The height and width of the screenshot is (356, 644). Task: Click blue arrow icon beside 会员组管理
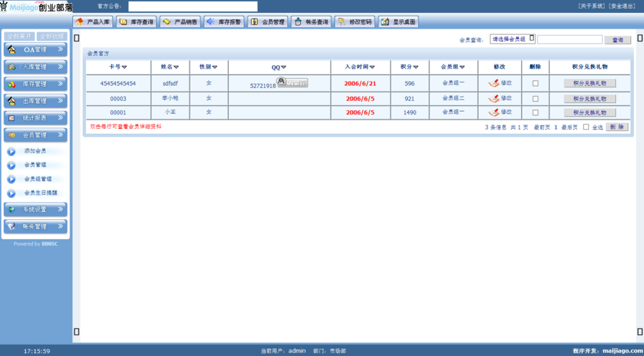pyautogui.click(x=11, y=179)
